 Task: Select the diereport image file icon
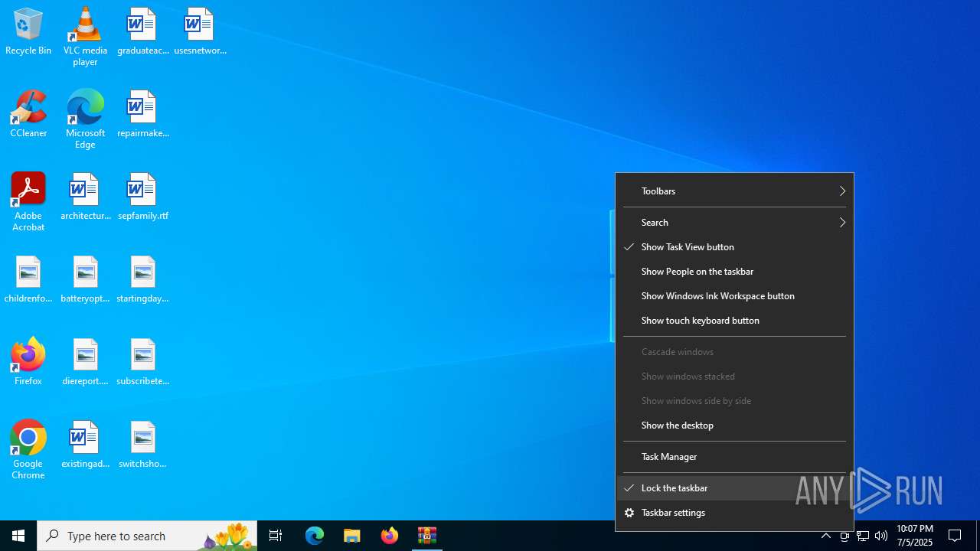[85, 363]
